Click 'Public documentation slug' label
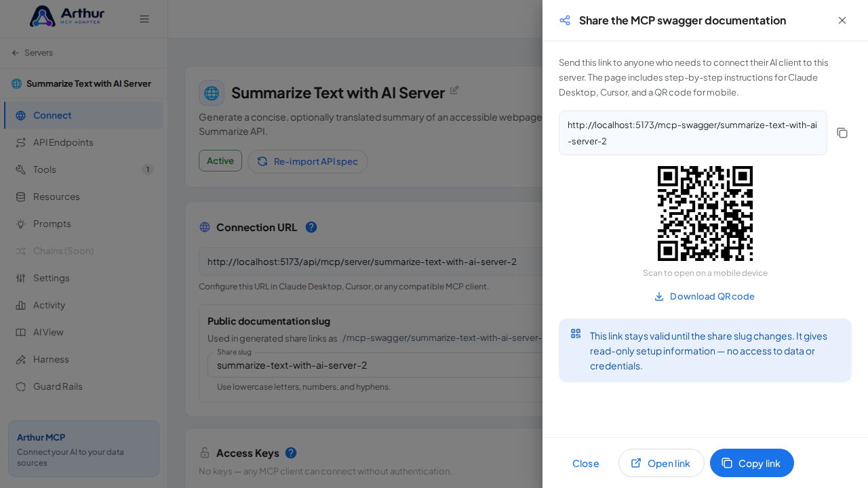The height and width of the screenshot is (488, 868). tap(269, 321)
